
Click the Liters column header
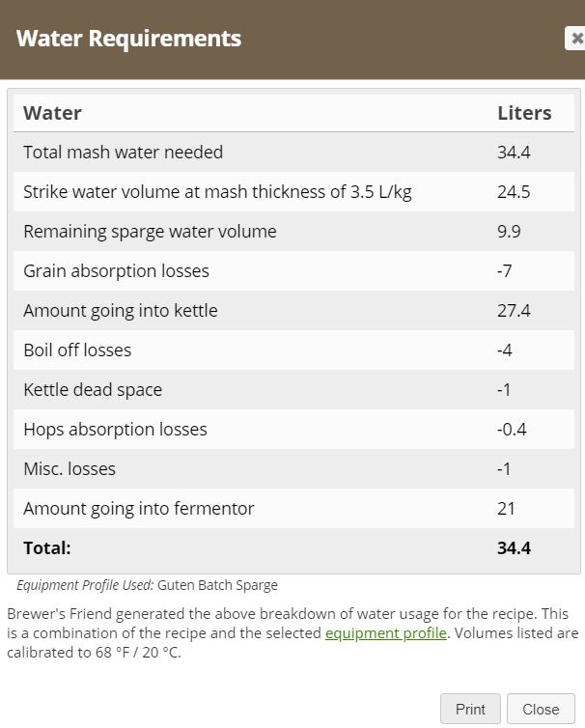click(x=524, y=113)
